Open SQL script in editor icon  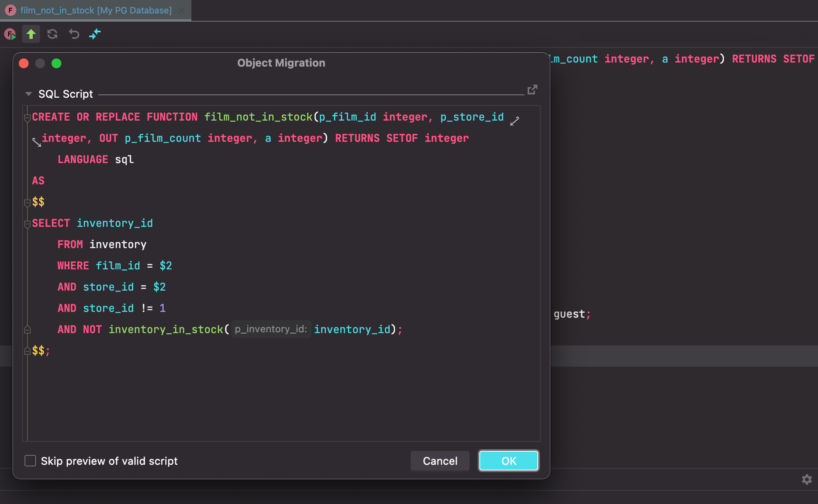tap(532, 90)
